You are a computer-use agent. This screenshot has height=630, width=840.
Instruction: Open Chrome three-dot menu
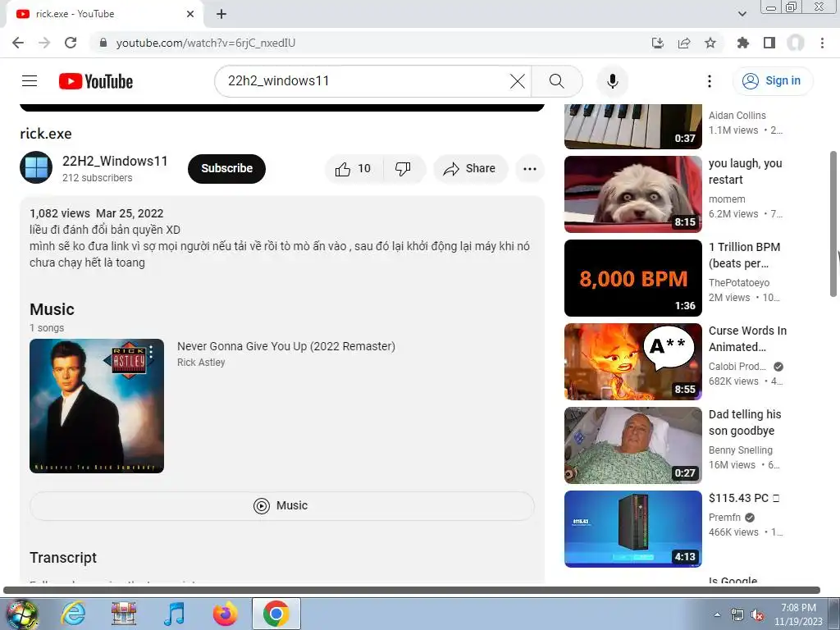pos(822,43)
